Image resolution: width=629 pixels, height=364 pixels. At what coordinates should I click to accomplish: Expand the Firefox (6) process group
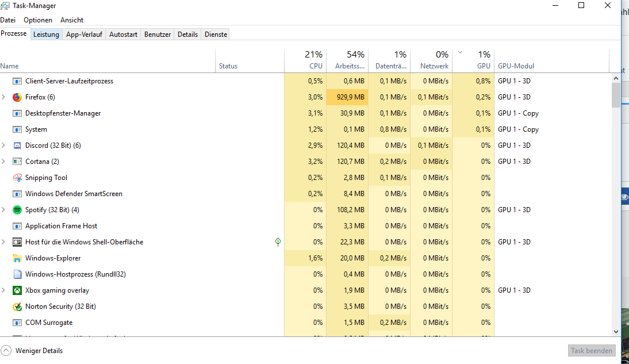click(3, 97)
